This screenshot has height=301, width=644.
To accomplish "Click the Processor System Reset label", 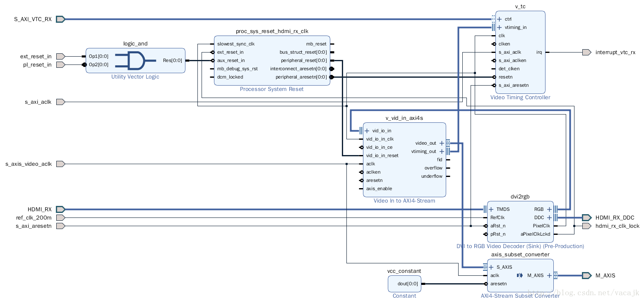I will (272, 89).
